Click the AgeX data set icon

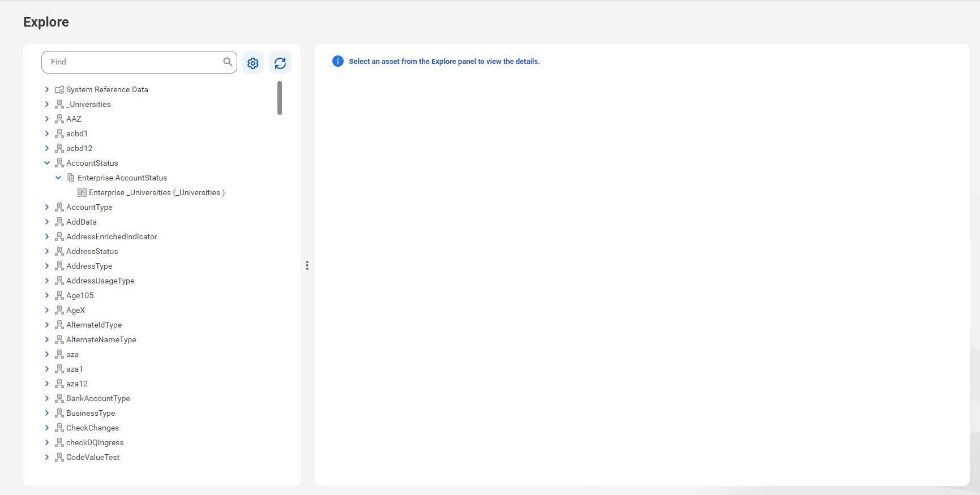59,310
